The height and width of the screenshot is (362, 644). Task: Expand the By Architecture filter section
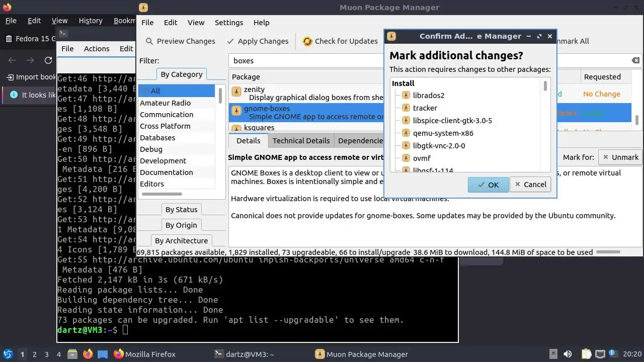click(181, 241)
